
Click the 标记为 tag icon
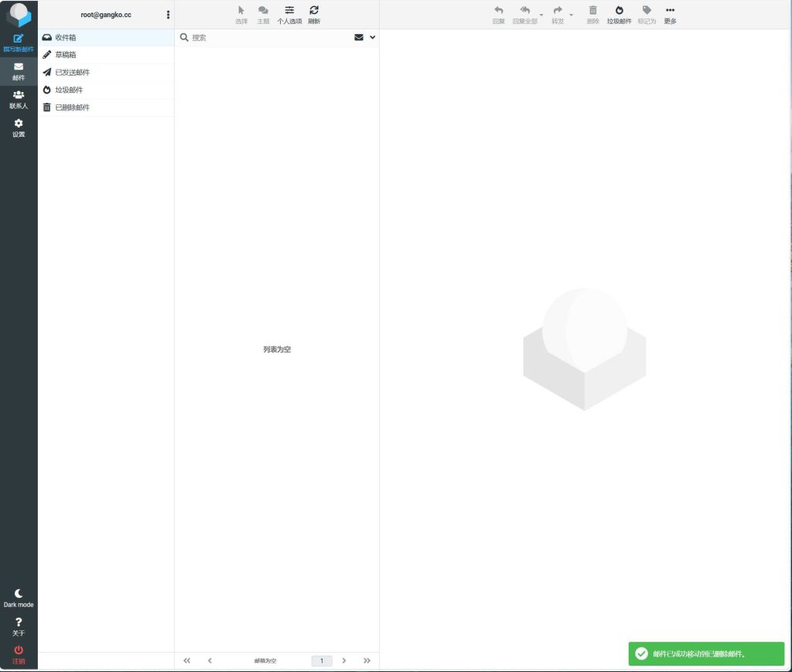click(x=647, y=14)
